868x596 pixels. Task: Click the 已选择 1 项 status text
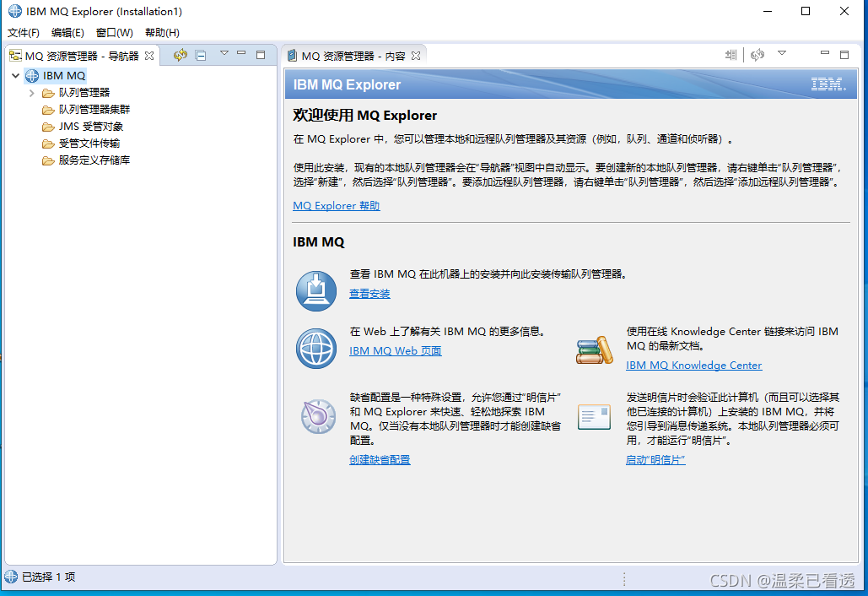49,577
